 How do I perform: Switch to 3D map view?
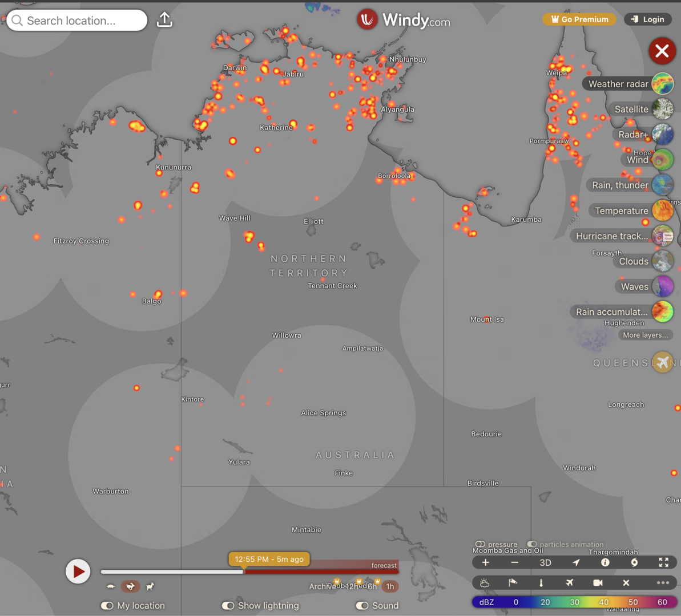coord(545,562)
